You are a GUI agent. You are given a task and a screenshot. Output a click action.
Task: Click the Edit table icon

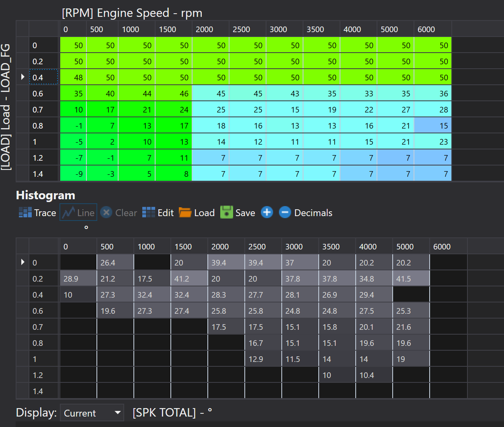click(149, 212)
